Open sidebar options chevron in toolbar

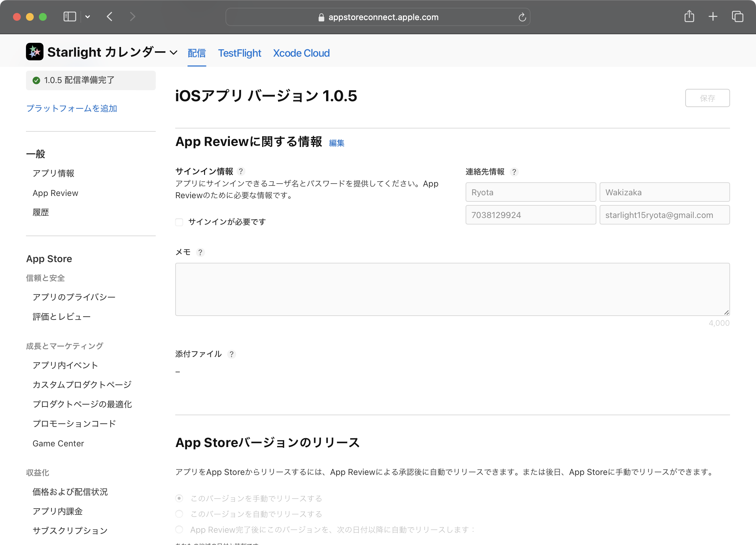(x=88, y=17)
